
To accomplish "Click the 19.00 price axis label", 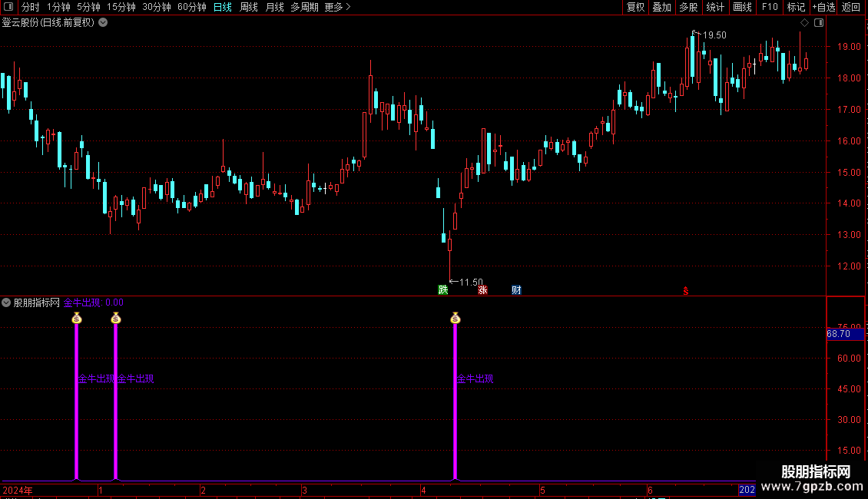I will 849,47.
